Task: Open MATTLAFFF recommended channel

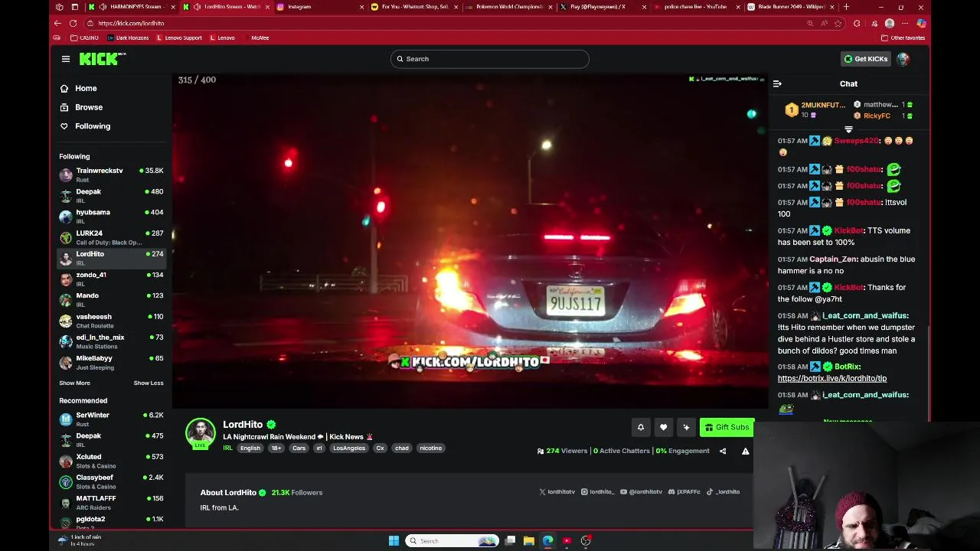Action: (112, 502)
